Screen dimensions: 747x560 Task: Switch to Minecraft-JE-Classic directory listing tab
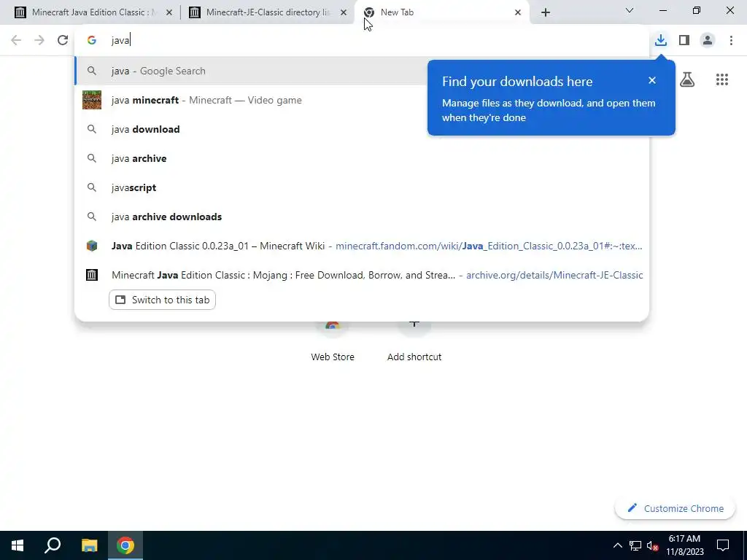pos(268,12)
